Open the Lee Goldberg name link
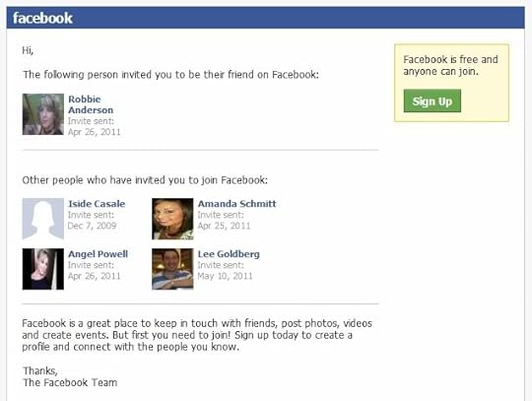 coord(229,254)
